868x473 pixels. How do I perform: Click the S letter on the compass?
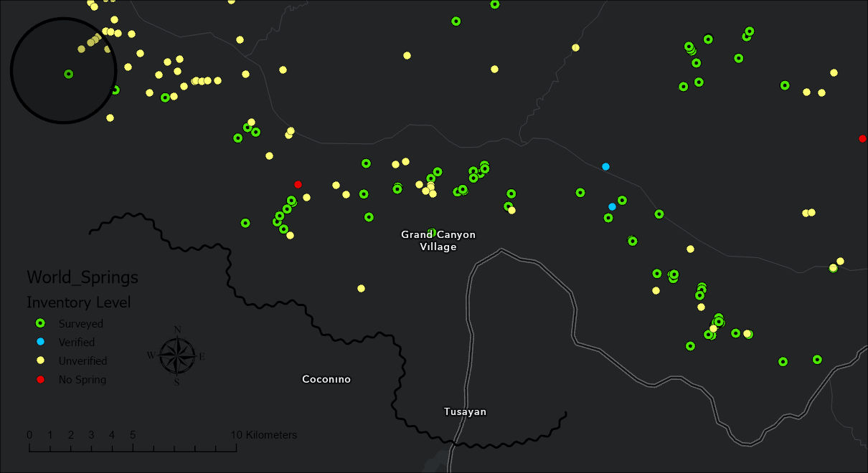176,382
